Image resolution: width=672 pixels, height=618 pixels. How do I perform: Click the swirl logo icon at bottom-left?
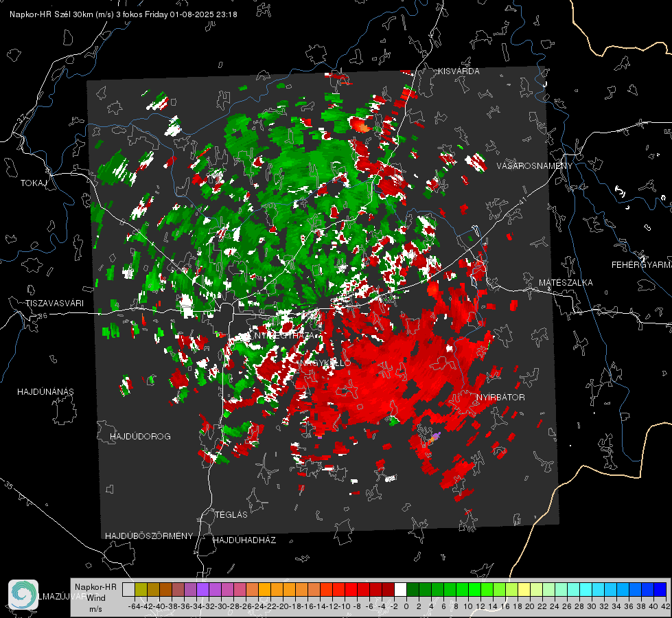[x=23, y=595]
